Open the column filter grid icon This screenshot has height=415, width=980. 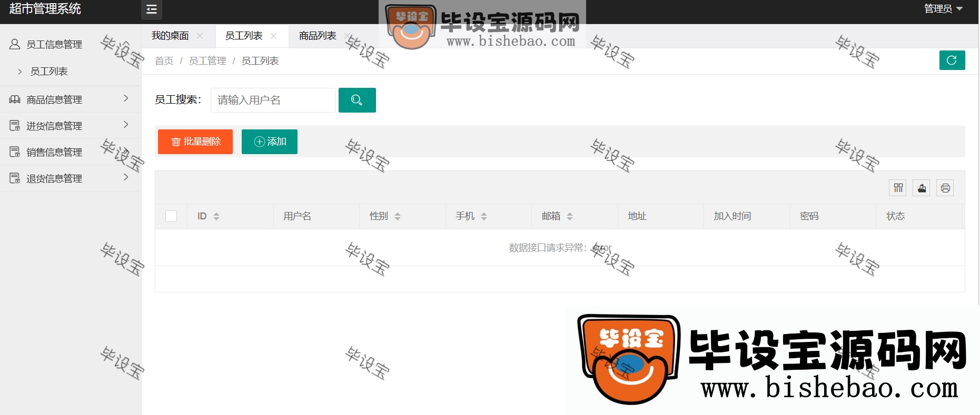point(898,188)
